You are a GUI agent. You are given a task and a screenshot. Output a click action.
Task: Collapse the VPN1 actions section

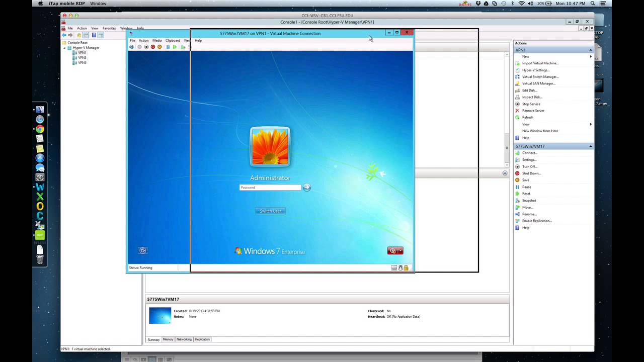tap(591, 50)
